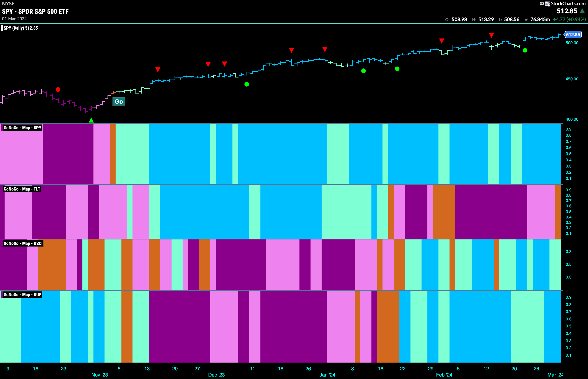The height and width of the screenshot is (379, 588).
Task: Click the 0.5 value on USCI map axis
Action: click(x=568, y=265)
